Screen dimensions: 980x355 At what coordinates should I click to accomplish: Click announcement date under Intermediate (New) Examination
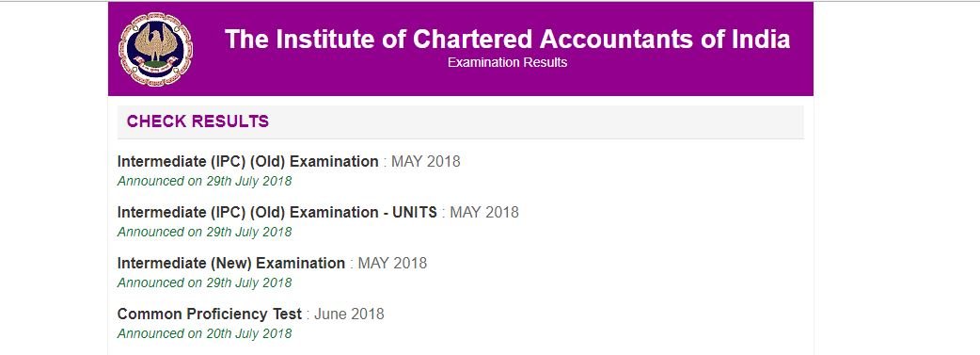pyautogui.click(x=204, y=283)
